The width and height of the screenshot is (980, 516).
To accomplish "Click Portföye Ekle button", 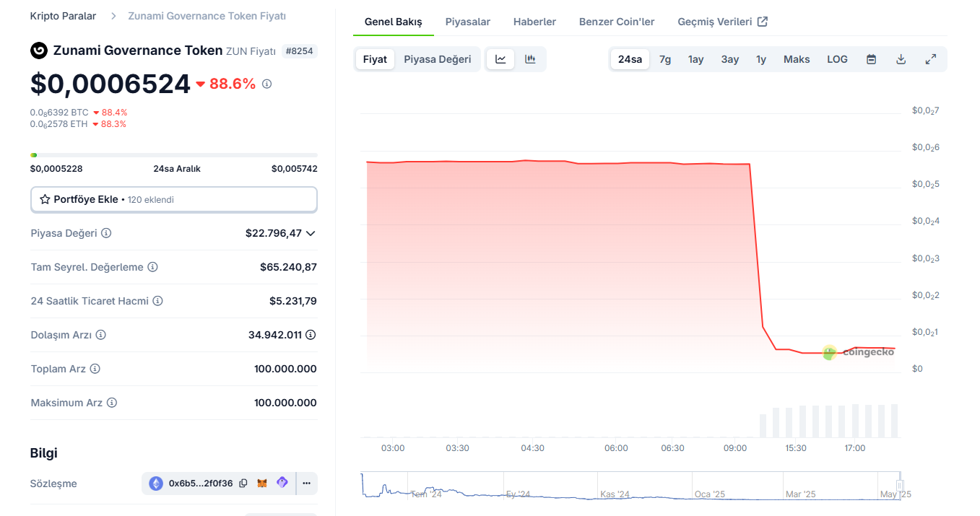I will (x=173, y=199).
